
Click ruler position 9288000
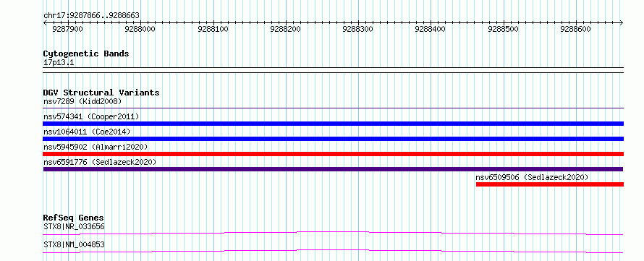click(140, 29)
